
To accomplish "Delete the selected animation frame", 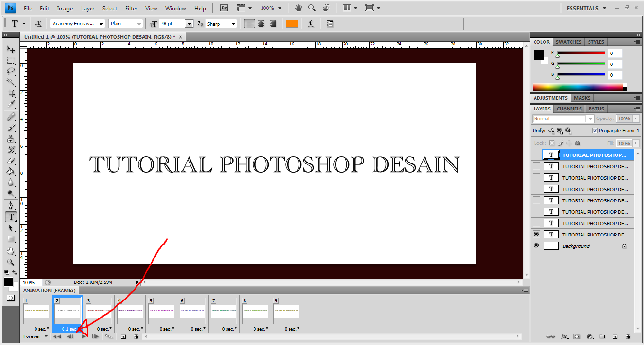I will coord(136,336).
